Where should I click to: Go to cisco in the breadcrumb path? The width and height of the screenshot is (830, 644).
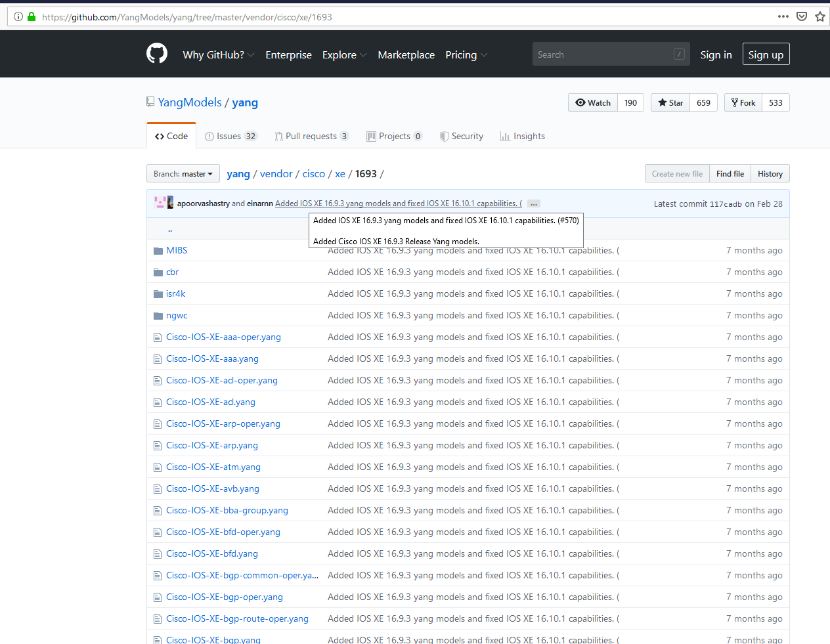314,174
